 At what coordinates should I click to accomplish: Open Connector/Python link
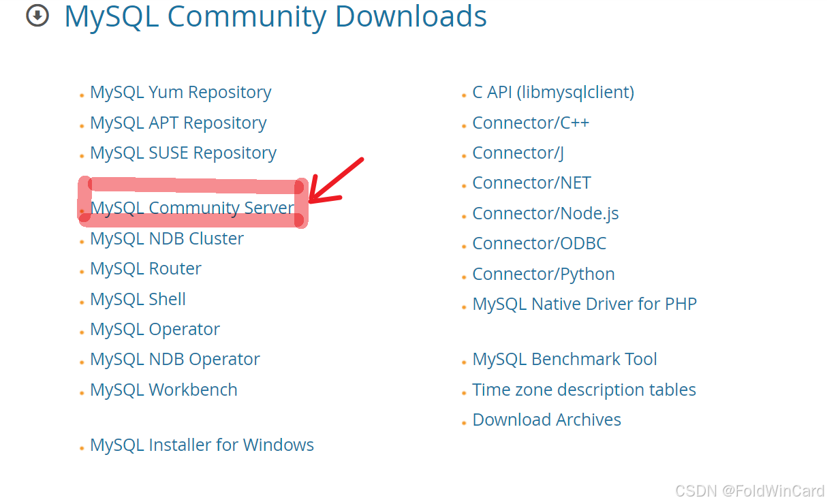pyautogui.click(x=544, y=274)
